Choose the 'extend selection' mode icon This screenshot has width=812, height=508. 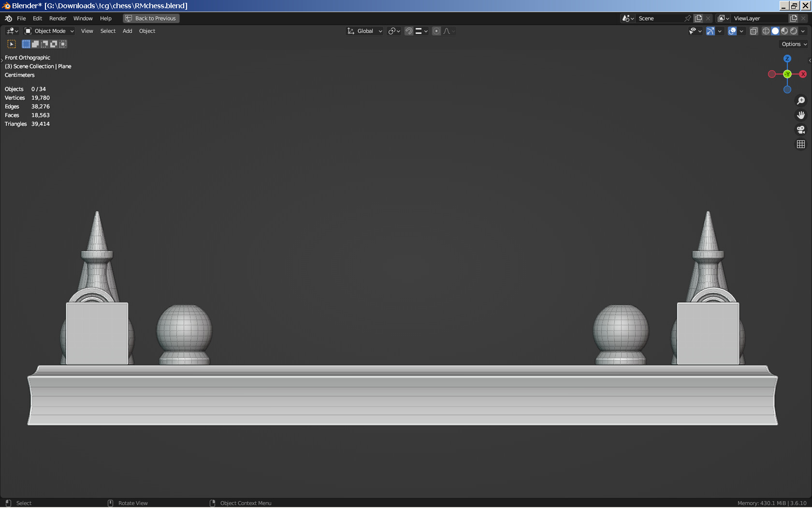click(35, 44)
